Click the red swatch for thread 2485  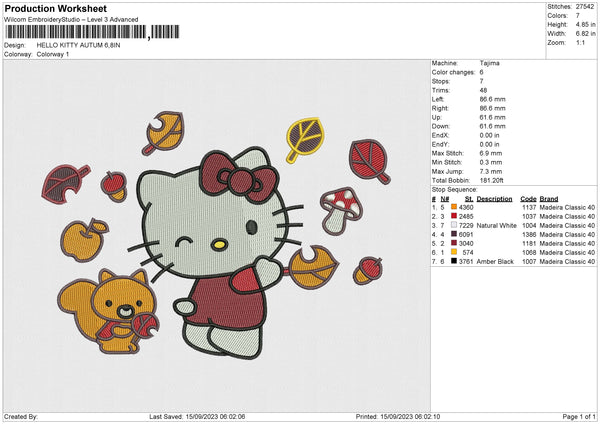pyautogui.click(x=454, y=216)
